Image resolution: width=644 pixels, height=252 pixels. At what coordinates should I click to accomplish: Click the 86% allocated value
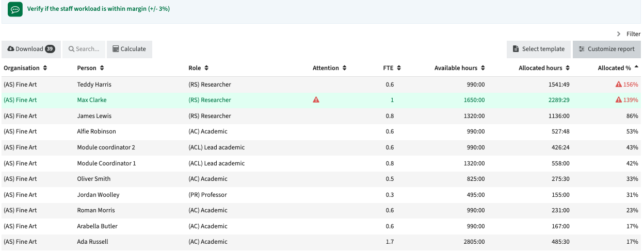point(632,116)
